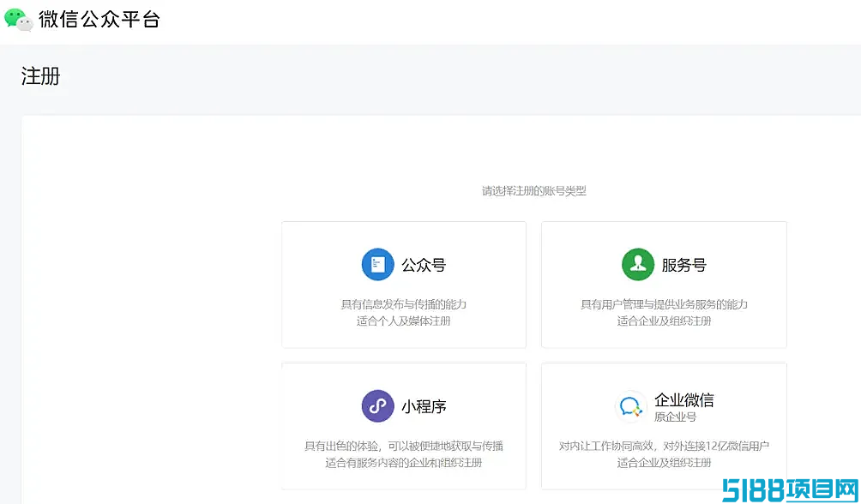This screenshot has height=504, width=861.
Task: Click the 具有出色的体验，可以被便捷地获取与传播 text
Action: [x=404, y=446]
